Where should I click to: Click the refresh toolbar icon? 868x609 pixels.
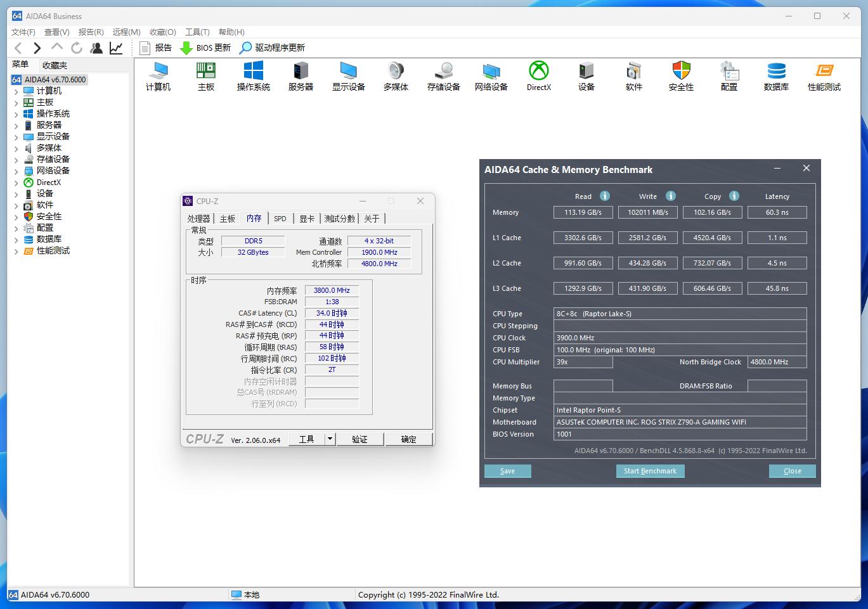point(77,48)
